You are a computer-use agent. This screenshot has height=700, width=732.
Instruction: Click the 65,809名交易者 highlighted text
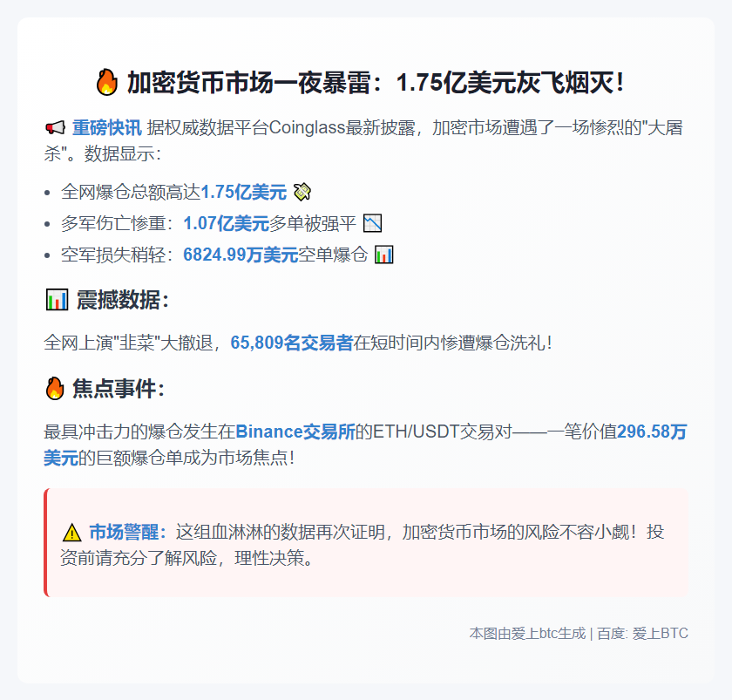coord(292,343)
